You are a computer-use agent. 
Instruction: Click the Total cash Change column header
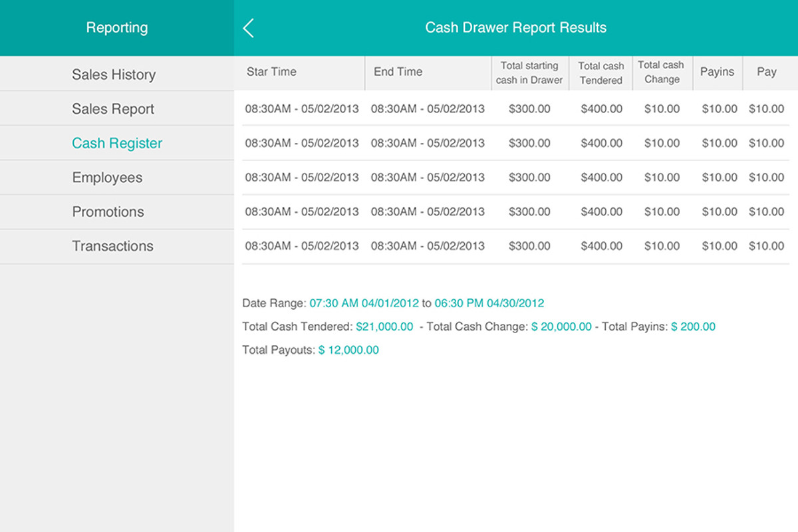click(662, 72)
